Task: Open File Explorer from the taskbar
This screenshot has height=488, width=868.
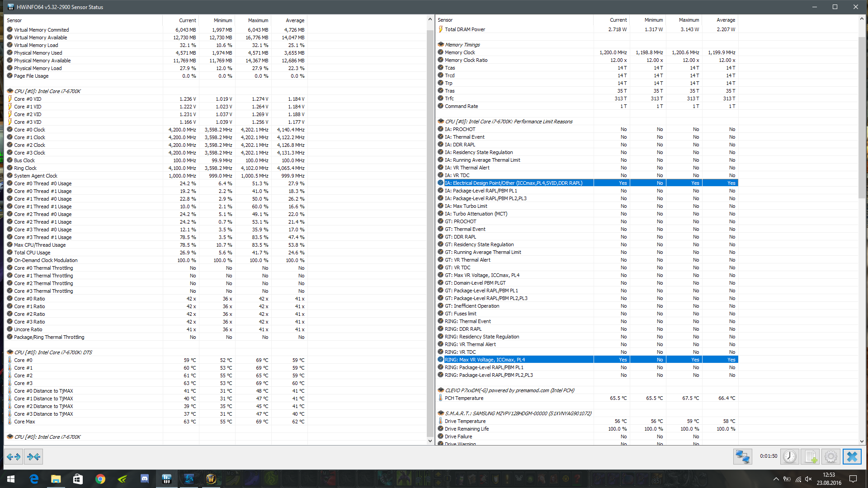Action: [56, 479]
